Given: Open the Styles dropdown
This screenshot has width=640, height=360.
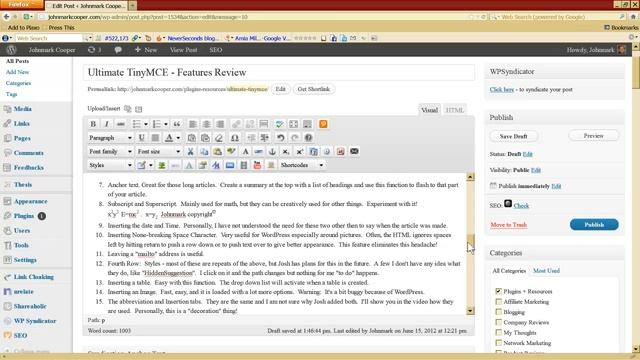Looking at the screenshot, I should [x=110, y=165].
